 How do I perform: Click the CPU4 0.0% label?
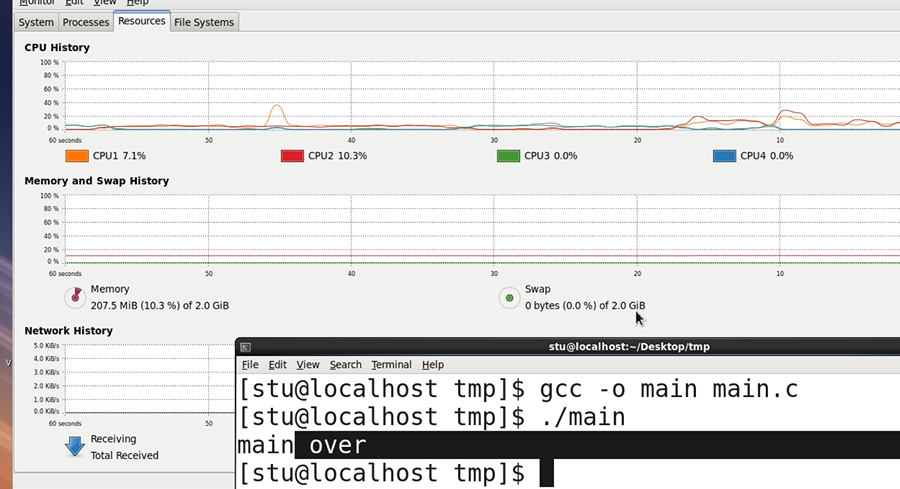point(767,156)
